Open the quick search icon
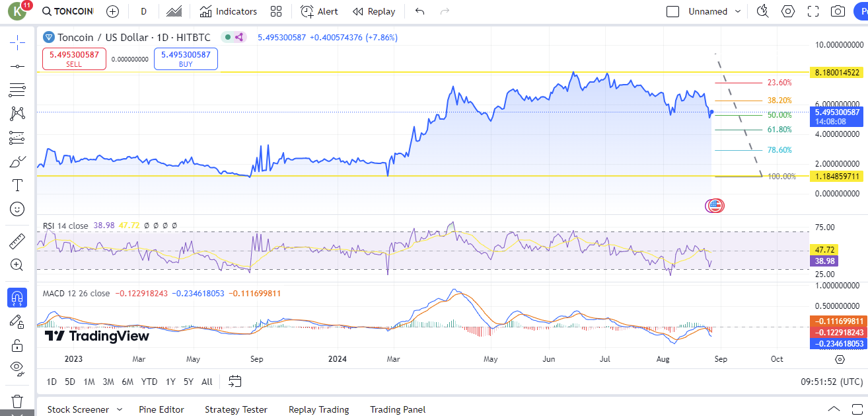Screen dimensions: 868x416 pyautogui.click(x=763, y=11)
